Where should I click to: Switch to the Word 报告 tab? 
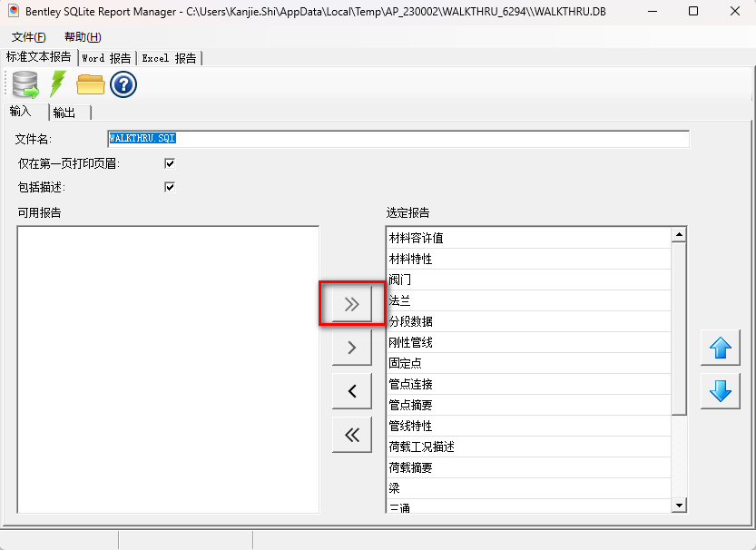[x=106, y=58]
